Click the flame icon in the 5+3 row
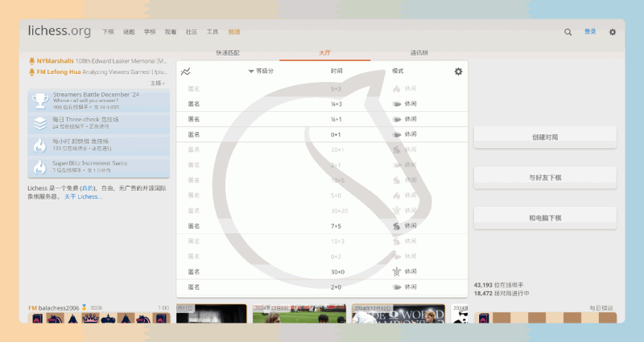The height and width of the screenshot is (342, 644). 396,89
